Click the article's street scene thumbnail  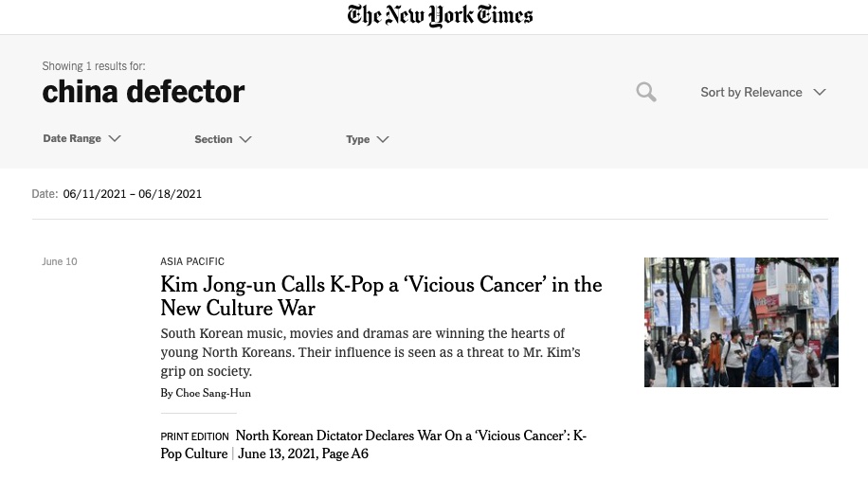pos(741,322)
